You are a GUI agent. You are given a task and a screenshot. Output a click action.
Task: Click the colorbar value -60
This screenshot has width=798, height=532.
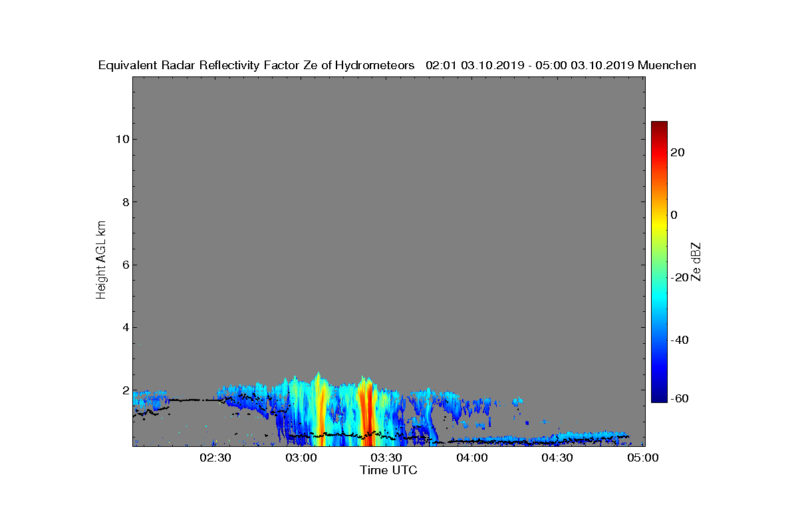(x=680, y=398)
